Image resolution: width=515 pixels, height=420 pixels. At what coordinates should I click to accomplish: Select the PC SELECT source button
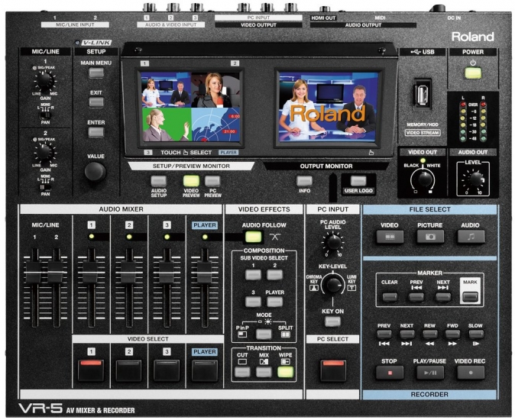coord(333,370)
